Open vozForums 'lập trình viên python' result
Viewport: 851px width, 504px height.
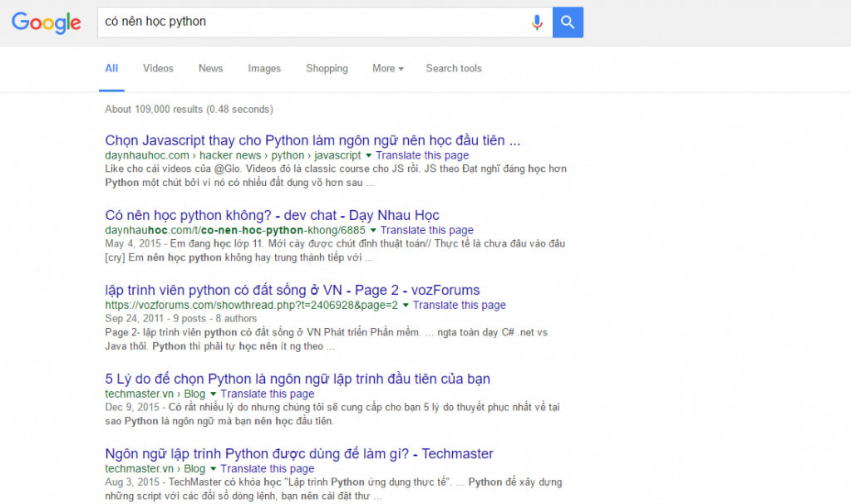point(293,291)
